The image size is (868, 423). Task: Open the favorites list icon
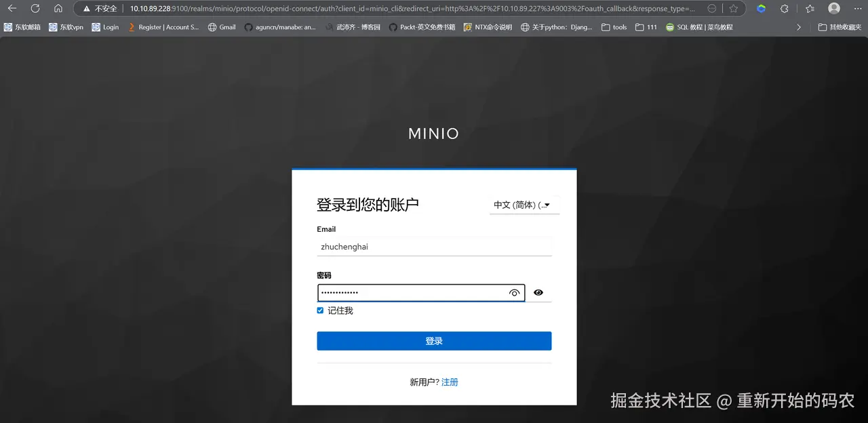pos(810,9)
